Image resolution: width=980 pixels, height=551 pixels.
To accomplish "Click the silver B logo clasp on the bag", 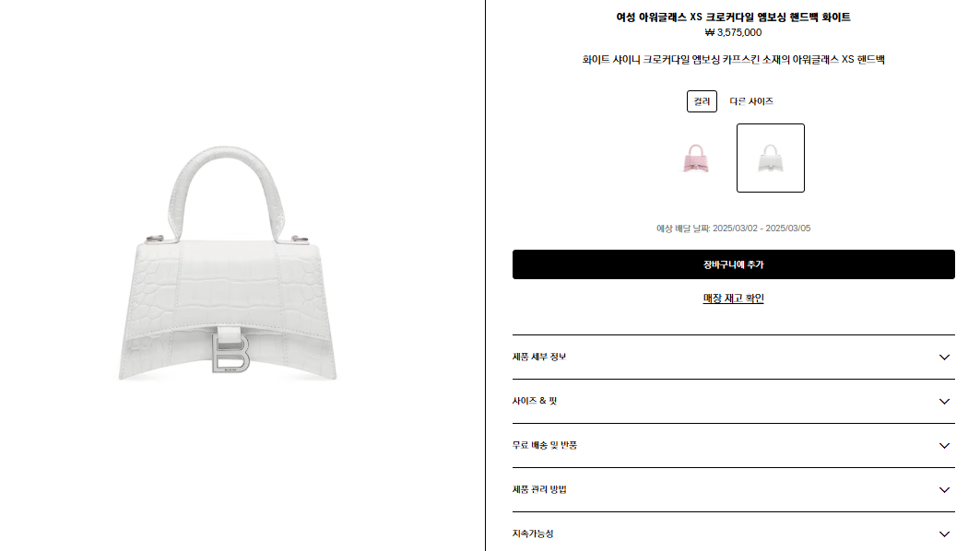I will 230,352.
